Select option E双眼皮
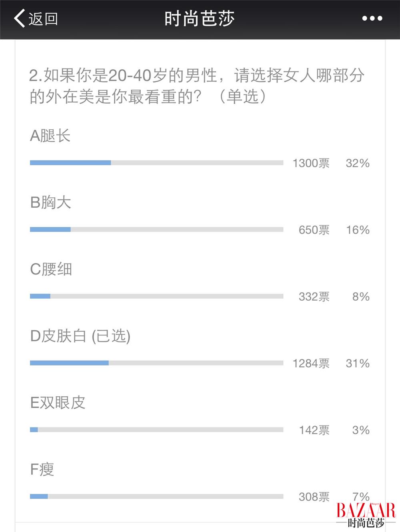 click(x=58, y=403)
